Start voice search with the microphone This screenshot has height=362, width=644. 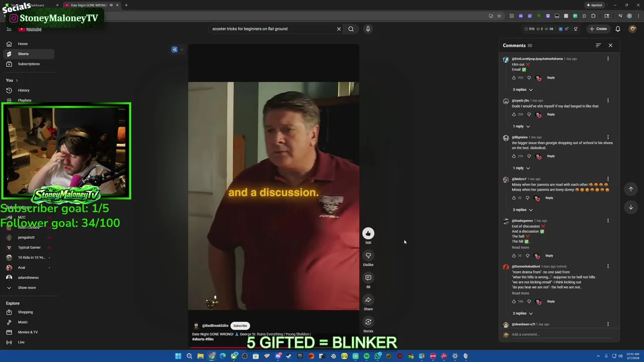pos(368,29)
